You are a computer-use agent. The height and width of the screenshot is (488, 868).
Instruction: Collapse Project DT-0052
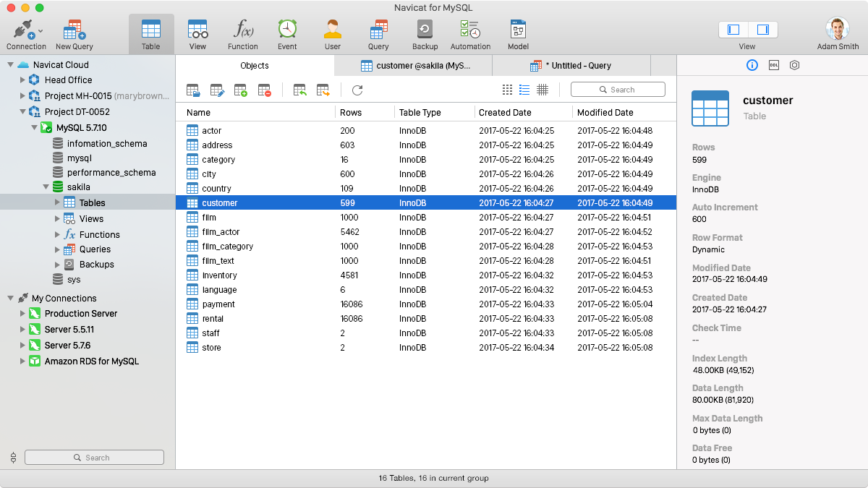[x=22, y=111]
